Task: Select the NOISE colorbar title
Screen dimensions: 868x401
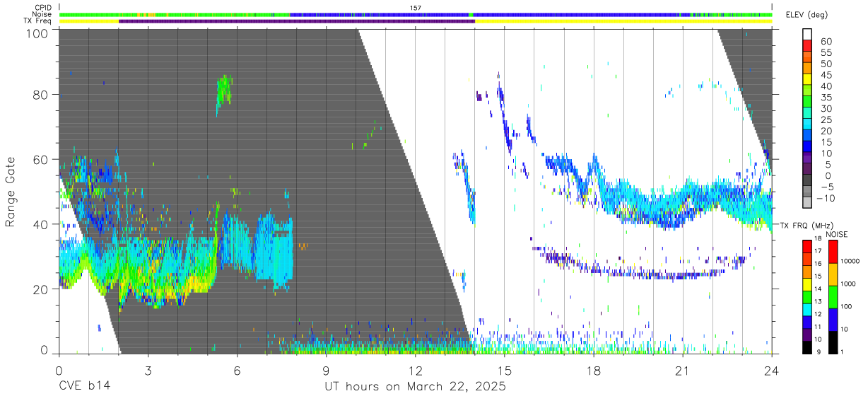Action: coord(837,234)
